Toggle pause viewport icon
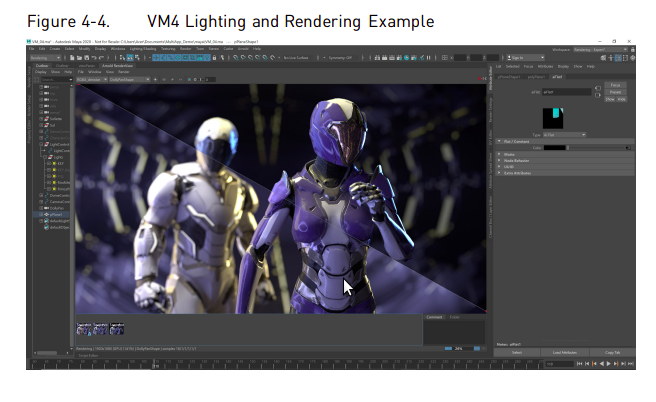 [428, 58]
